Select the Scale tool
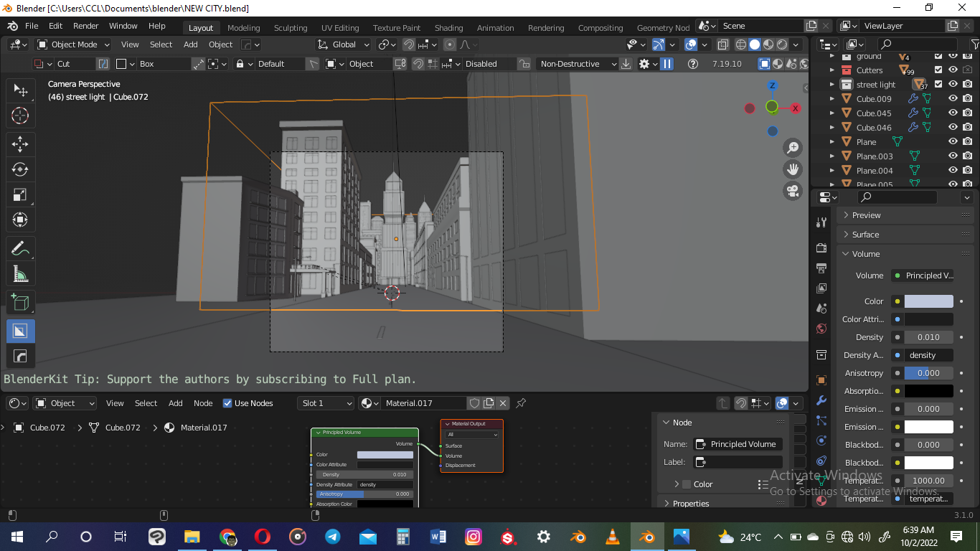This screenshot has width=980, height=551. click(21, 194)
